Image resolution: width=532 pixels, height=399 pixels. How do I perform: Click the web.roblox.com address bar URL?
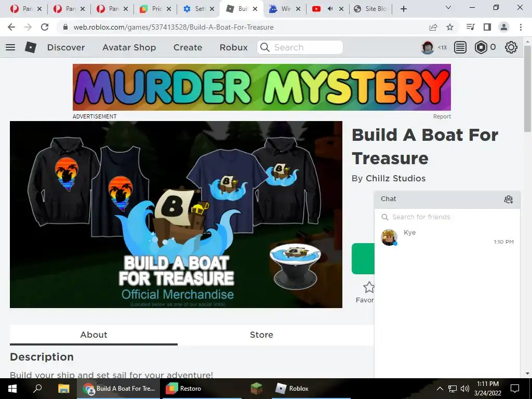click(174, 27)
